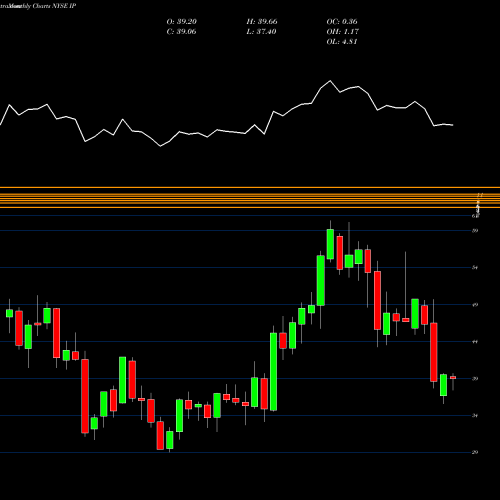This screenshot has width=500, height=500.
Task: Click the 54 price axis label
Action: (475, 268)
